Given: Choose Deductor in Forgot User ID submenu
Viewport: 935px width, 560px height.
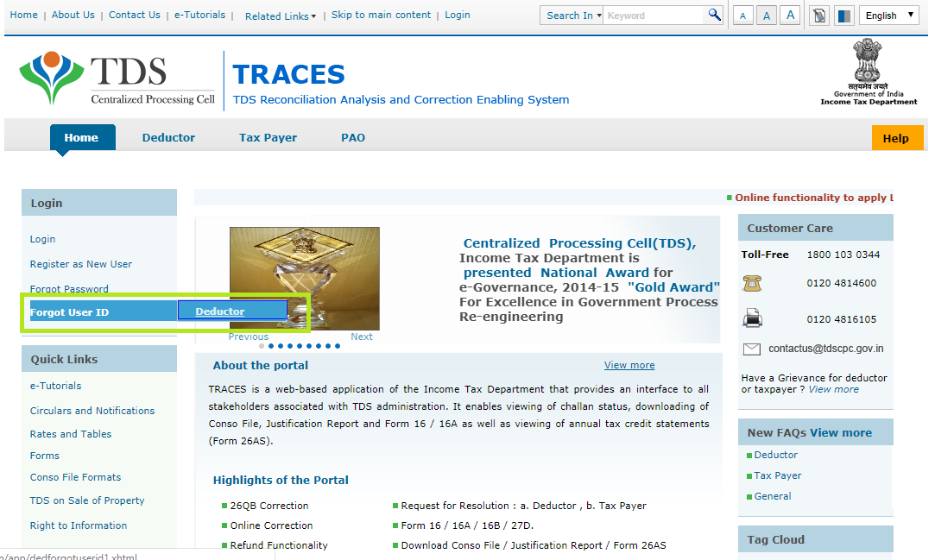Looking at the screenshot, I should click(x=232, y=311).
